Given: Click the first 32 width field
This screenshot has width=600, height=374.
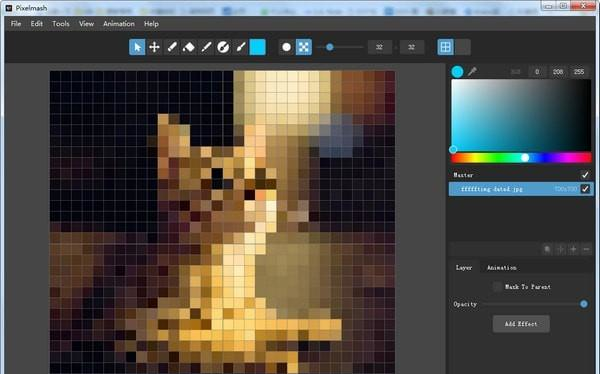Looking at the screenshot, I should point(379,47).
